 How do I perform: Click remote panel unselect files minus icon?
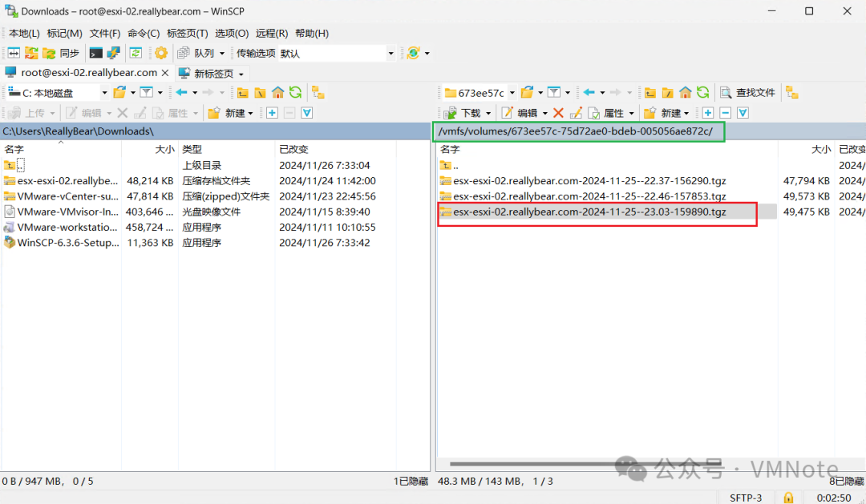pos(726,113)
